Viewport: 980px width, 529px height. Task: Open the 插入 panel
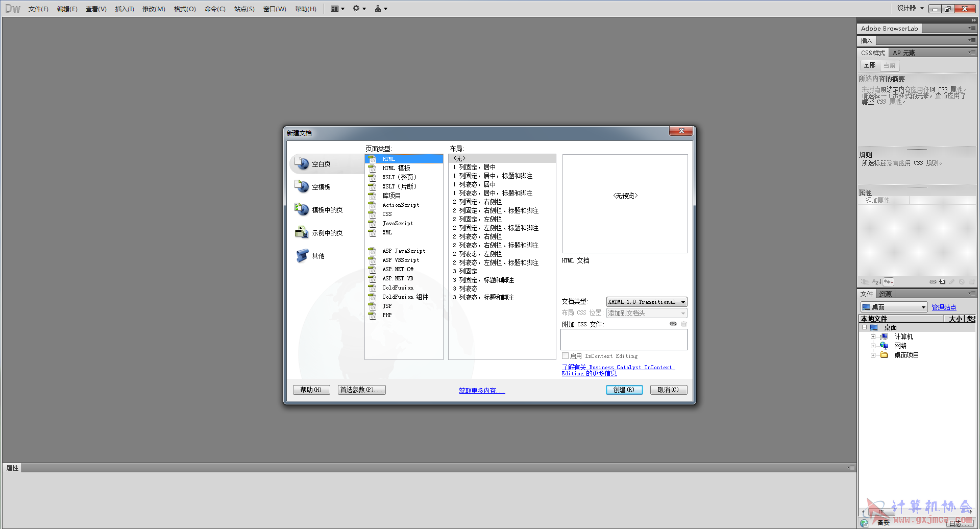[x=867, y=40]
